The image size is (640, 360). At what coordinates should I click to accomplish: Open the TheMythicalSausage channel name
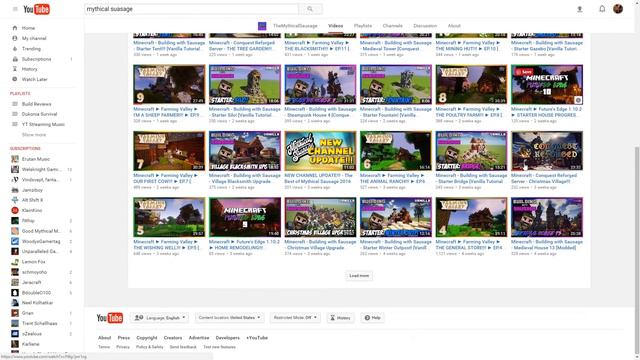(x=295, y=26)
